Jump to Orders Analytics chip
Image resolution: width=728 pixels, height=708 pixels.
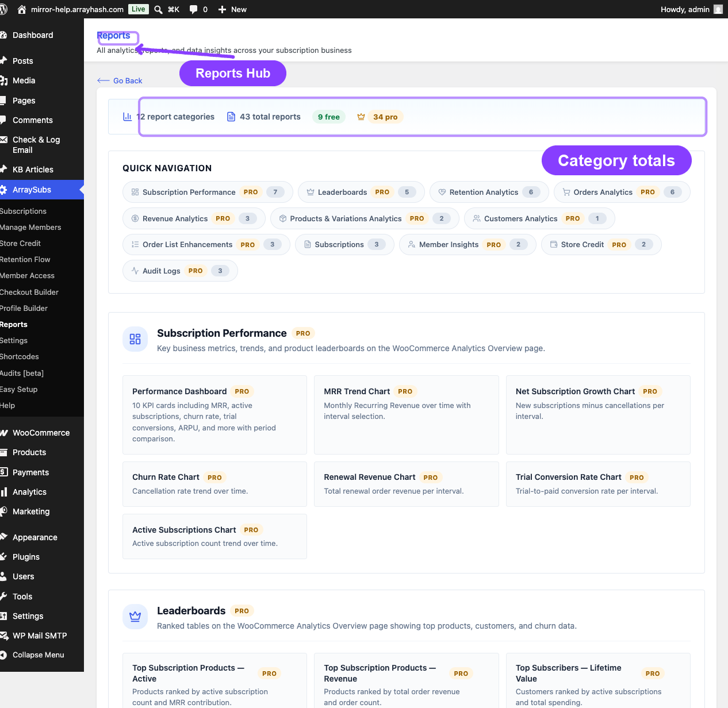[622, 192]
